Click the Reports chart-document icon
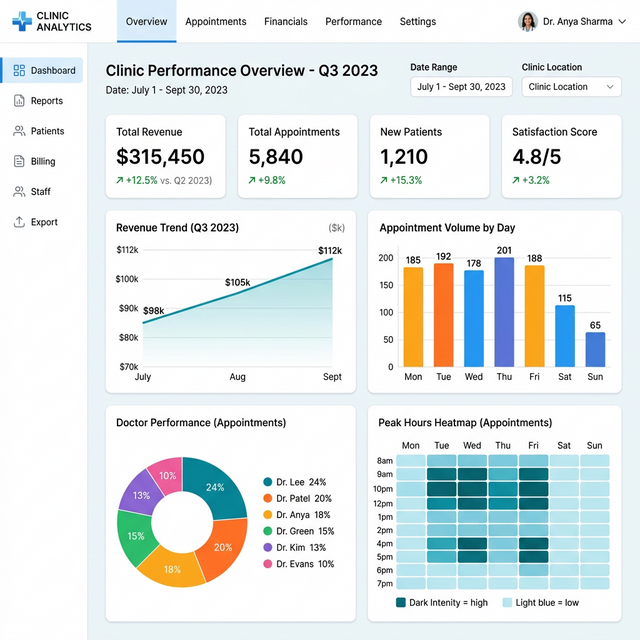640x640 pixels. click(x=19, y=100)
